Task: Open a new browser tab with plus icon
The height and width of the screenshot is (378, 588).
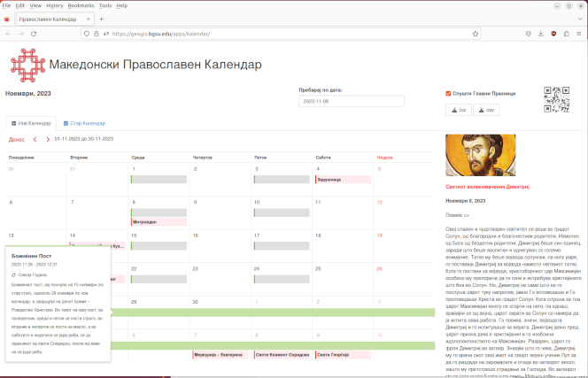Action: (x=101, y=19)
